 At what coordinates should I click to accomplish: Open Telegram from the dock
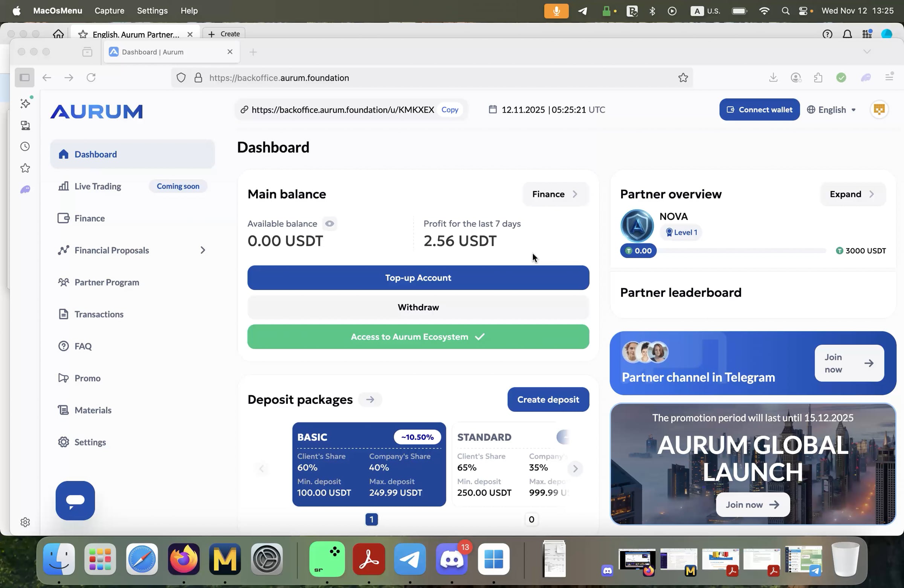(410, 559)
